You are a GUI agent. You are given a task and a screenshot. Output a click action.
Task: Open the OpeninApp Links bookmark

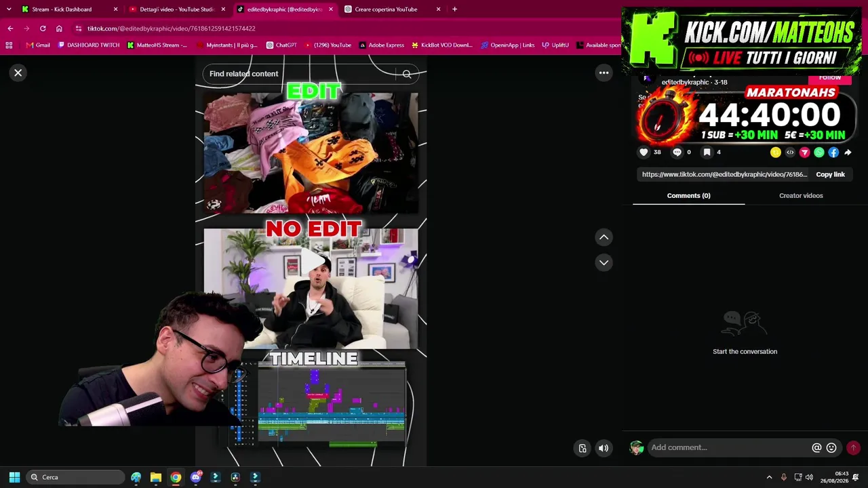(x=507, y=45)
